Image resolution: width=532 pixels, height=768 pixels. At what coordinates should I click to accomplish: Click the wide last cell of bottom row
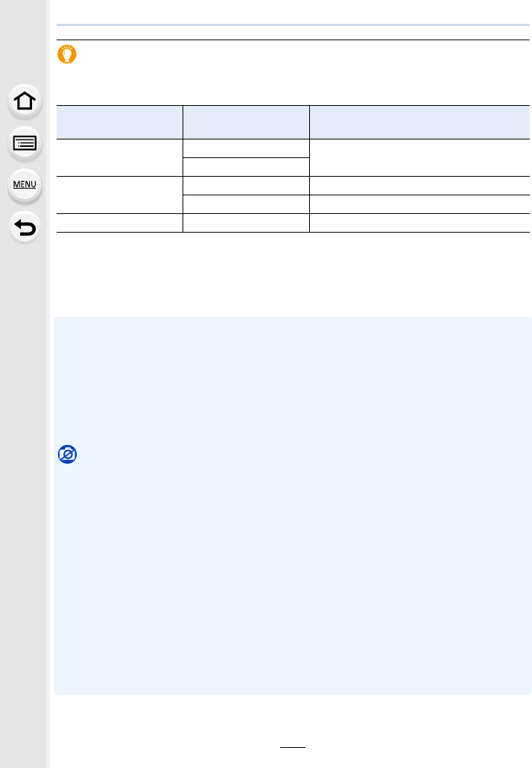(x=419, y=223)
